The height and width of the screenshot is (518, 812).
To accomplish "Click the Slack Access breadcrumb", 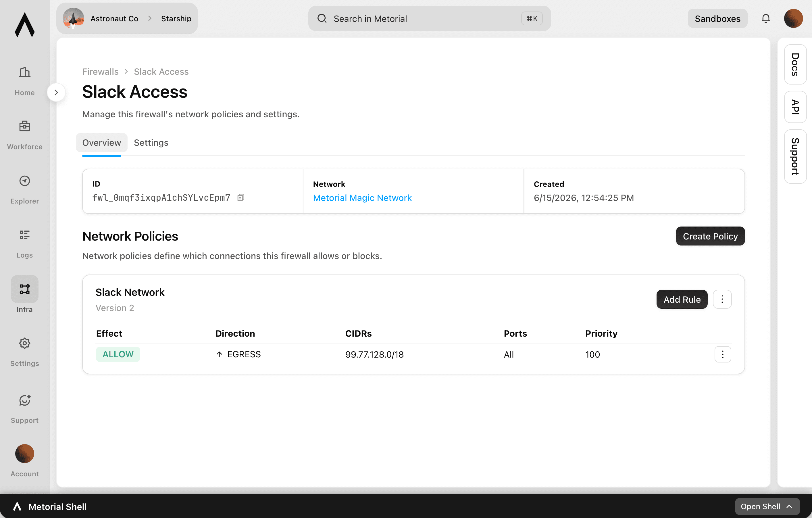I will pos(161,72).
